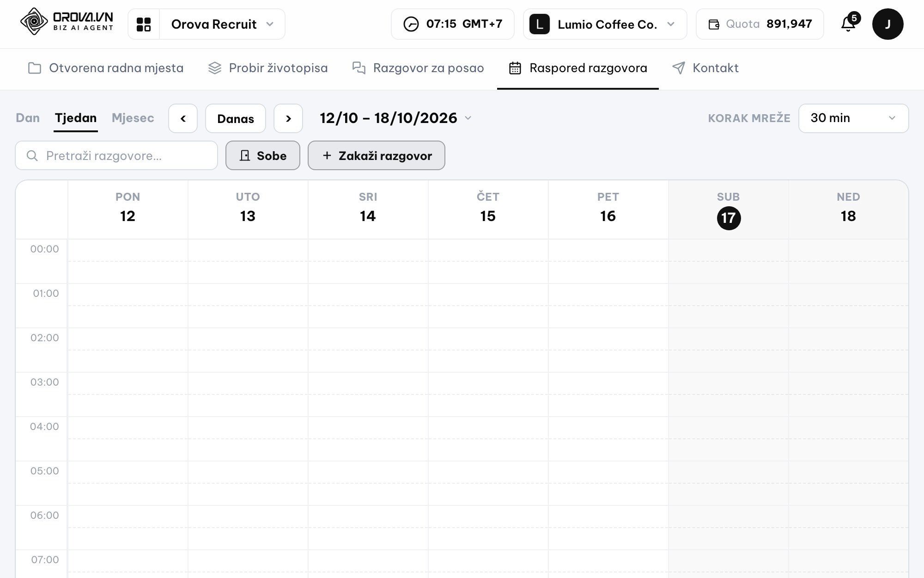Select the PET 16 day header

608,209
